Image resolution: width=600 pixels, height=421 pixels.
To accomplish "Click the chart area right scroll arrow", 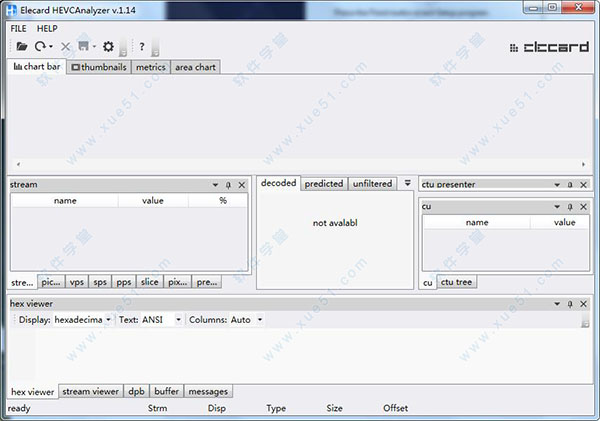I will (x=584, y=164).
